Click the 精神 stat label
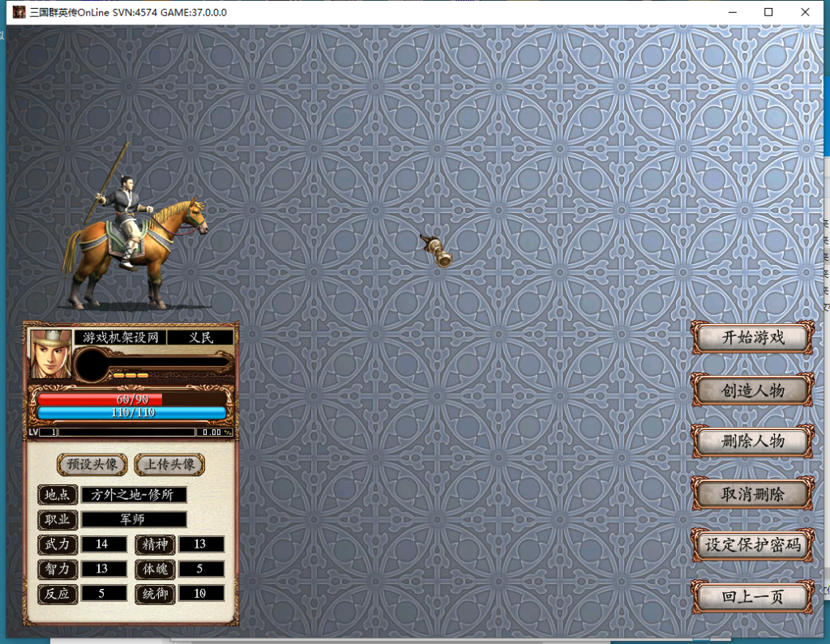The height and width of the screenshot is (644, 830). pos(155,544)
